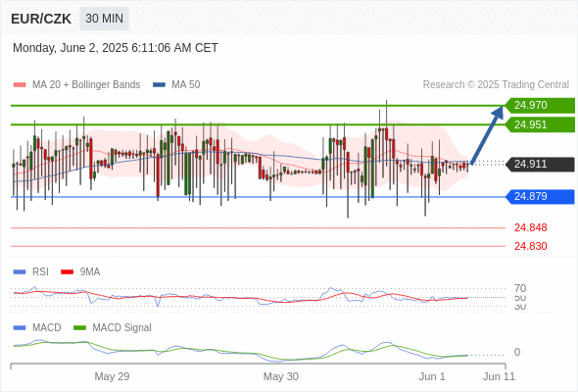This screenshot has height=392, width=578.
Task: Toggle the RSI legend entry
Action: point(31,271)
